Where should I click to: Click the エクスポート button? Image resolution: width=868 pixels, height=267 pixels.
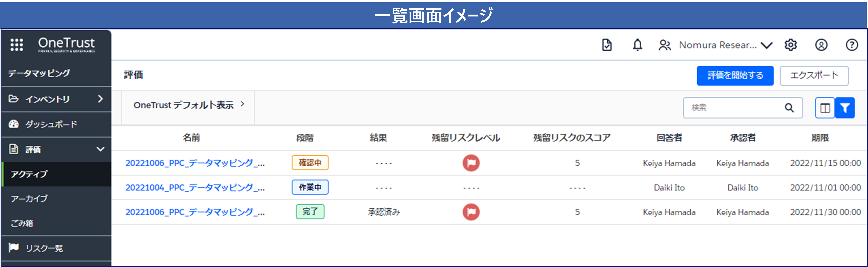click(x=814, y=75)
